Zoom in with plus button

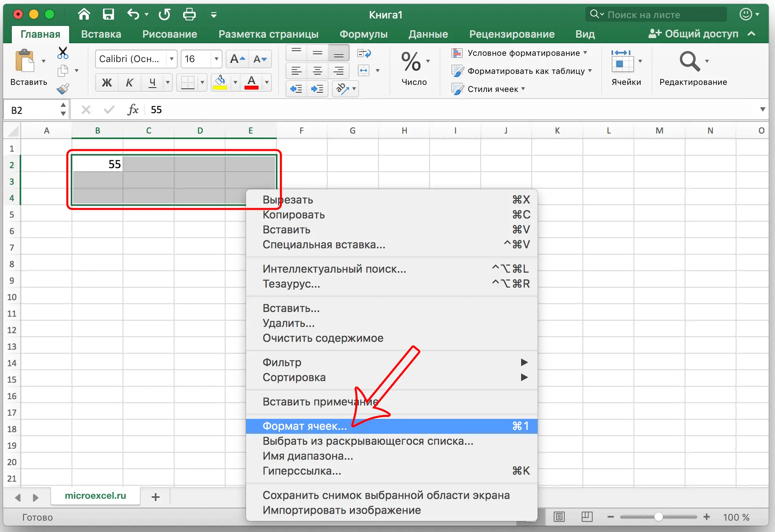[707, 517]
